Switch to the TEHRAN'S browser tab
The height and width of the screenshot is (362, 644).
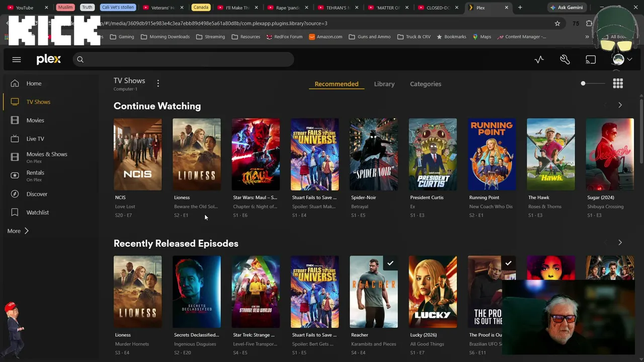coord(338,8)
